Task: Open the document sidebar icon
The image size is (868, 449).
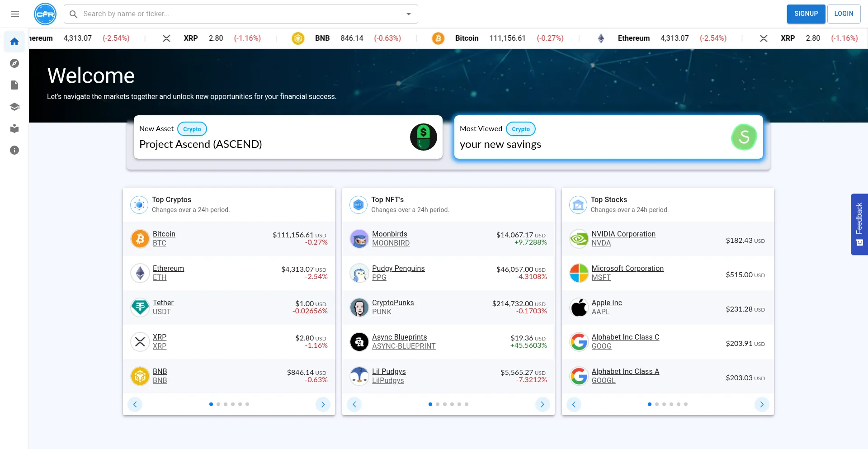Action: (x=14, y=85)
